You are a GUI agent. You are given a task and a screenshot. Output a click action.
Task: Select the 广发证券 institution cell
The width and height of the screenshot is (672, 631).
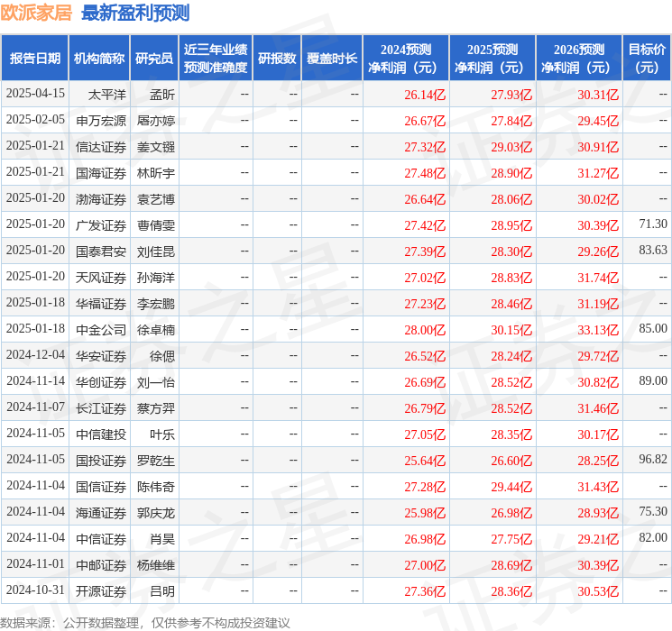(x=101, y=225)
